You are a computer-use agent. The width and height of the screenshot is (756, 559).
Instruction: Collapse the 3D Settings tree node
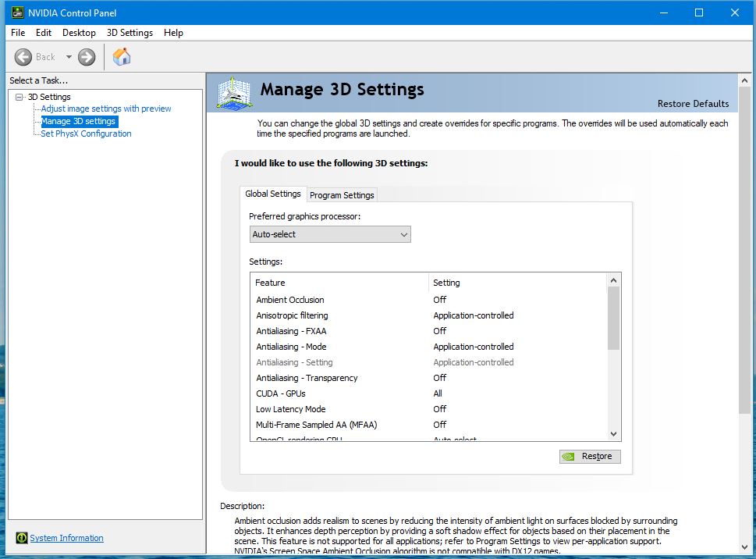coord(20,97)
